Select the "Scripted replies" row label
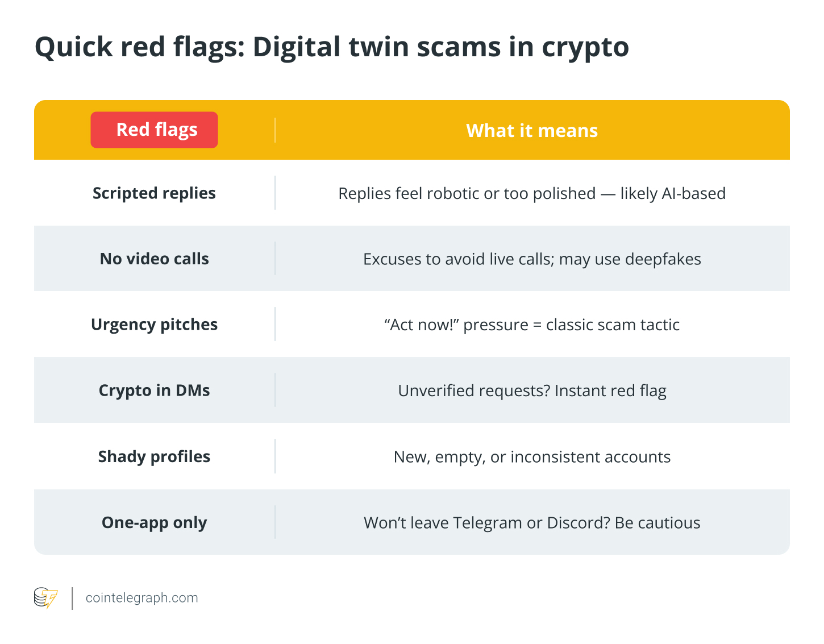The image size is (824, 644). [154, 193]
